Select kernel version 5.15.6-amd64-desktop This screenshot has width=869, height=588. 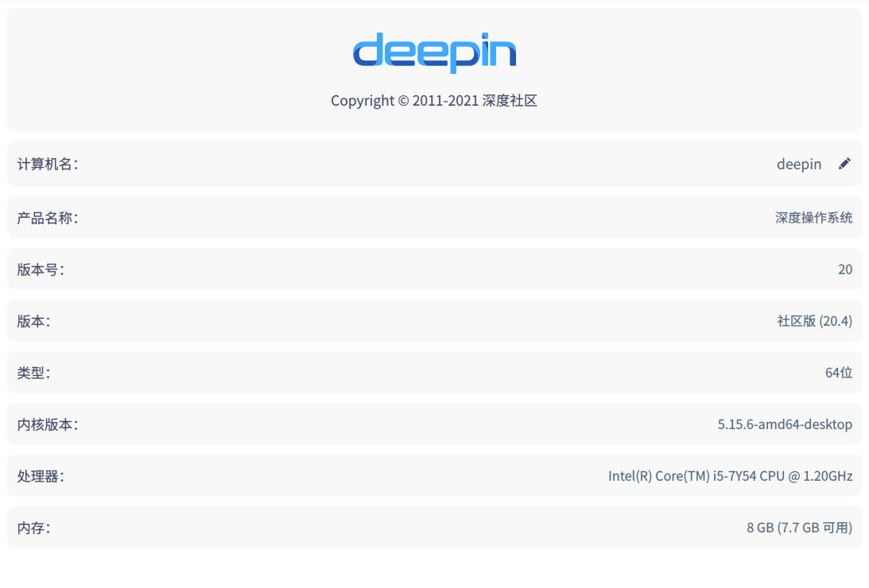tap(785, 424)
